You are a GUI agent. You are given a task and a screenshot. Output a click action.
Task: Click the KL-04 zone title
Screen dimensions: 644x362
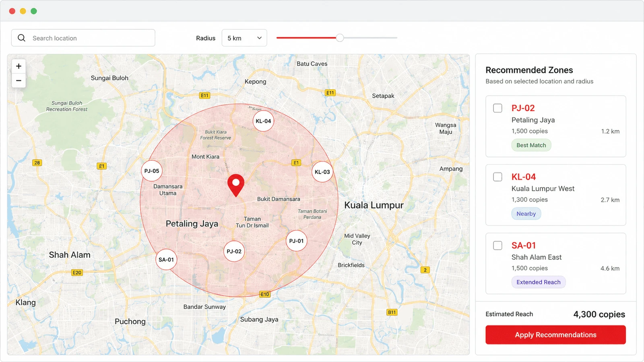524,177
